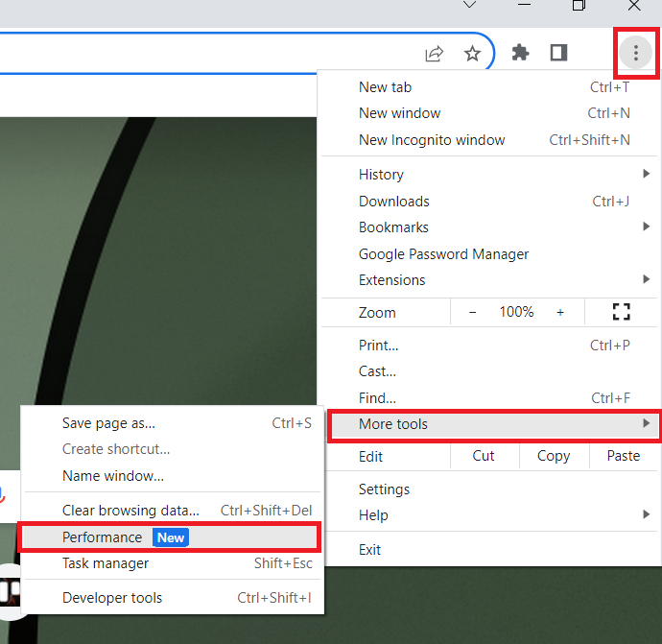Image resolution: width=662 pixels, height=644 pixels.
Task: Open Developer tools
Action: click(173, 598)
